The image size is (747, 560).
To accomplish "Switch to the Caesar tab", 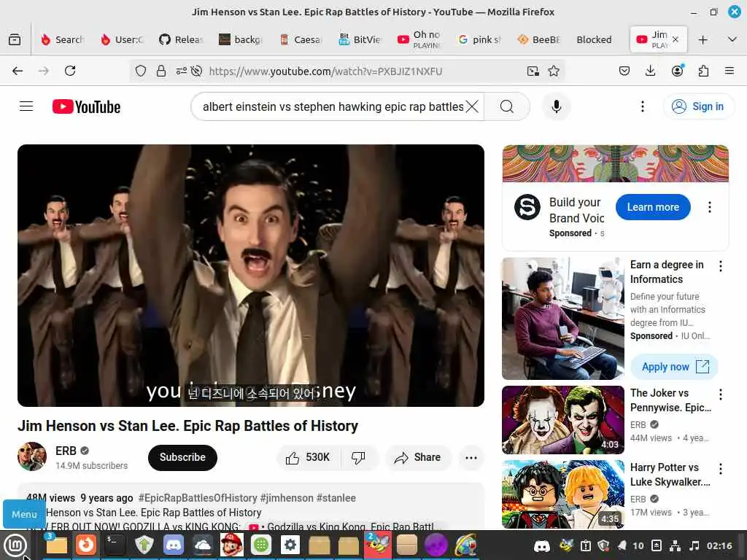I will (x=301, y=39).
